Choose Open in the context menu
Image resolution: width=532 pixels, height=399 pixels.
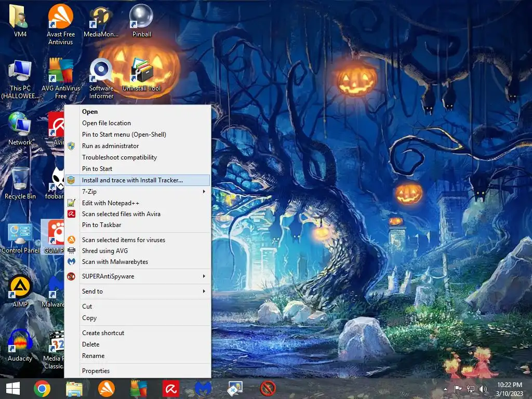point(137,112)
